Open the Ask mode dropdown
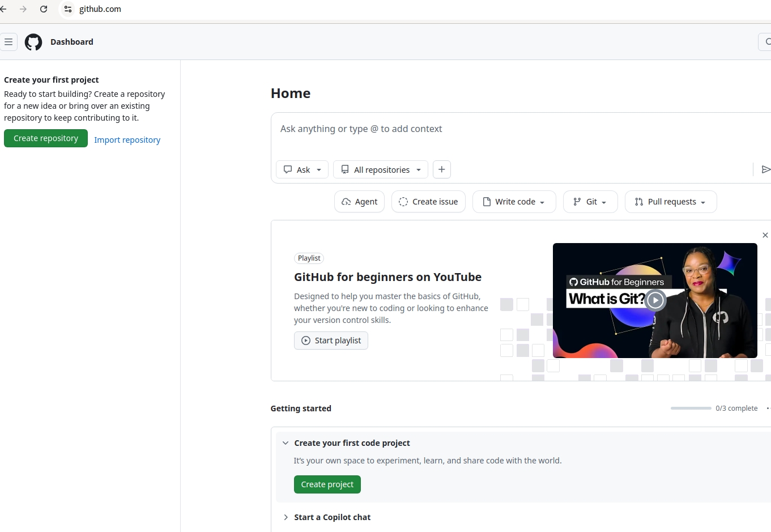The width and height of the screenshot is (771, 532). pos(302,170)
